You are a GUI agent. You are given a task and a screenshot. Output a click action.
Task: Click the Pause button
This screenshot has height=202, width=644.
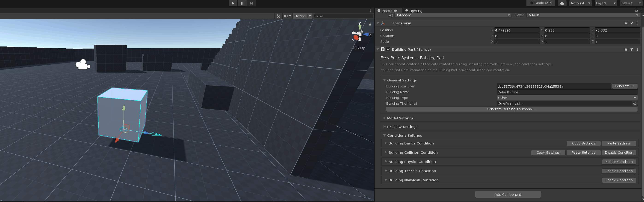coord(242,3)
